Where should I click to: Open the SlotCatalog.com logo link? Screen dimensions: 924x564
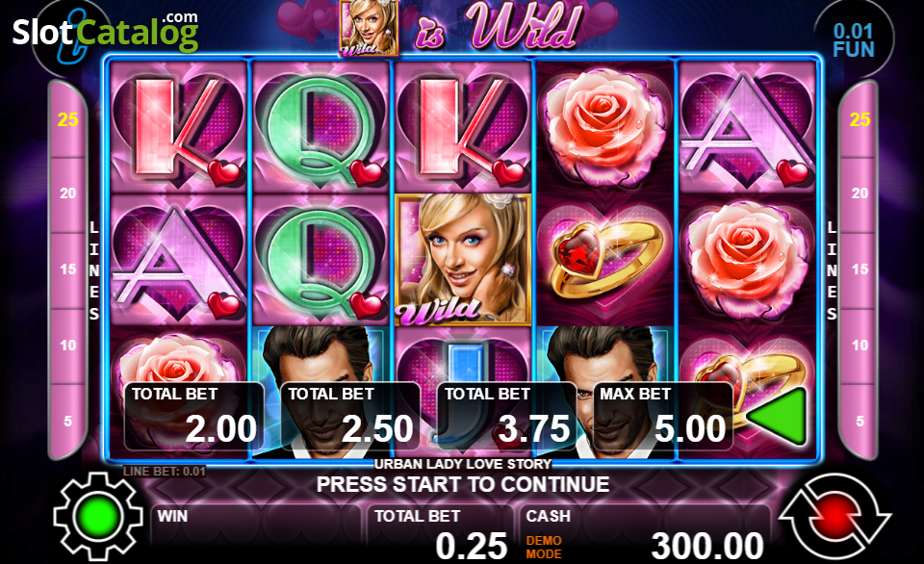point(106,31)
